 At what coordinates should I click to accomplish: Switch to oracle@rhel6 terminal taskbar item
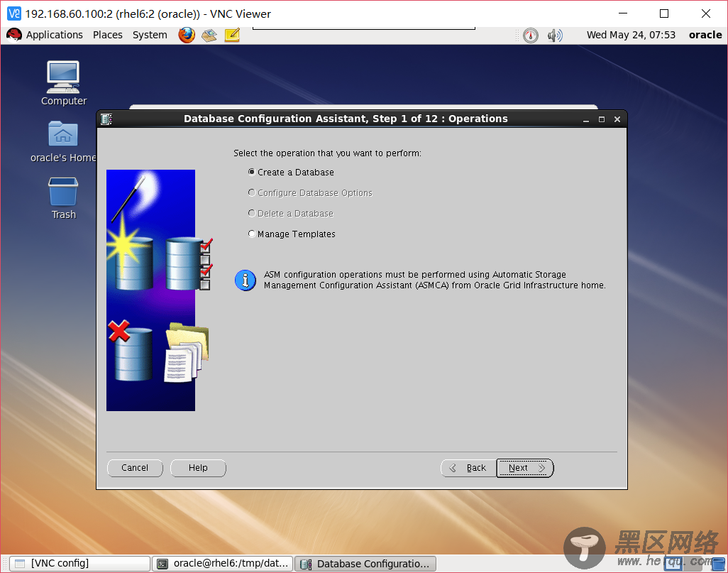223,564
